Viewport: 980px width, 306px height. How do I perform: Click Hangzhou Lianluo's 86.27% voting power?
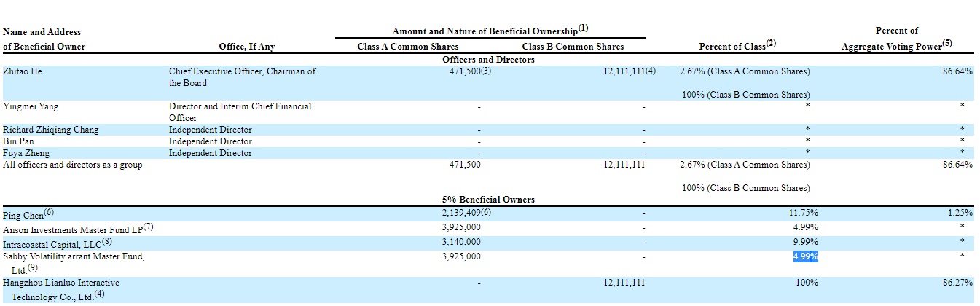[x=957, y=283]
